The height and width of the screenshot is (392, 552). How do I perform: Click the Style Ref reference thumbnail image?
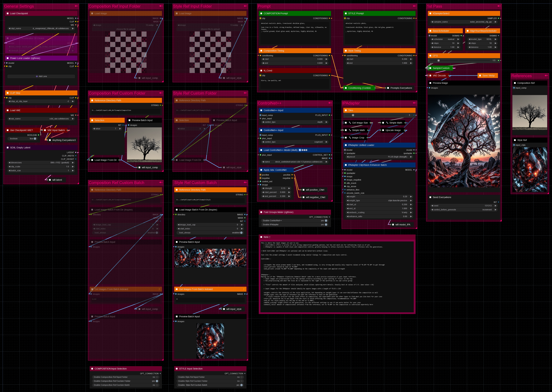[x=529, y=169]
